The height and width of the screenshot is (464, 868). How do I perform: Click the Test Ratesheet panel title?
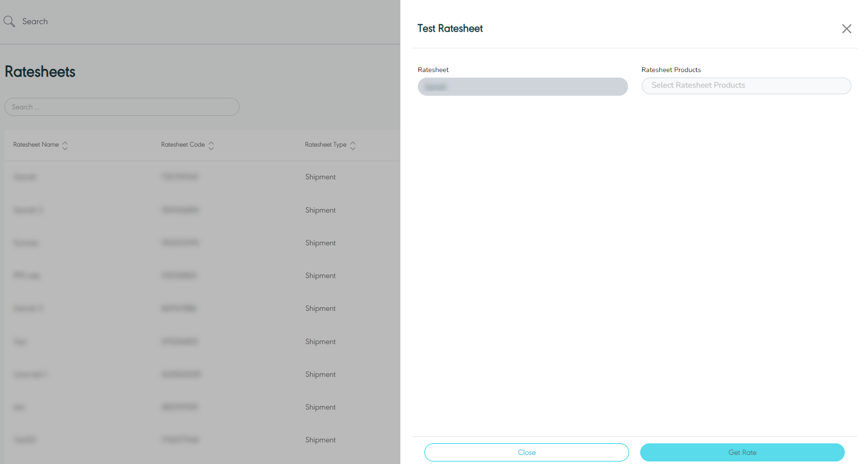tap(450, 29)
